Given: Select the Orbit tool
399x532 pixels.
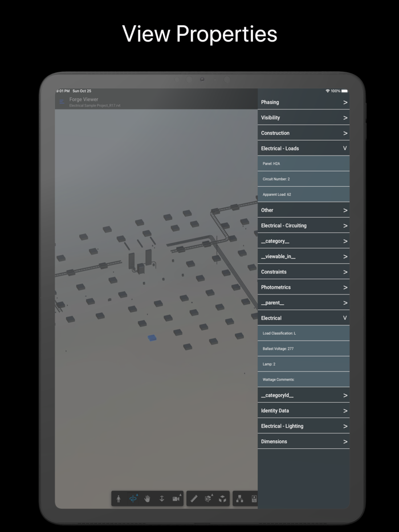Looking at the screenshot, I should click(133, 499).
